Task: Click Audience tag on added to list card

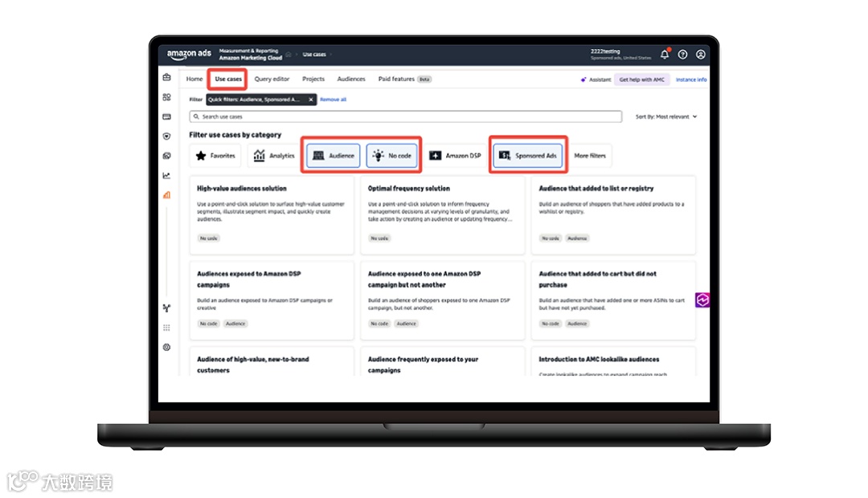Action: click(577, 239)
